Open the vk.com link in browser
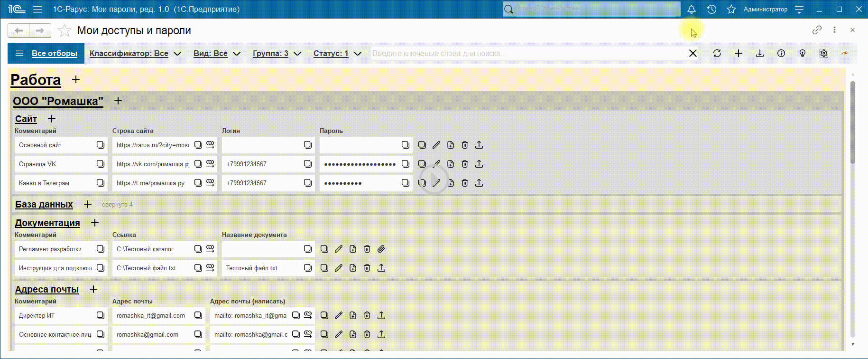This screenshot has height=359, width=868. click(x=210, y=163)
